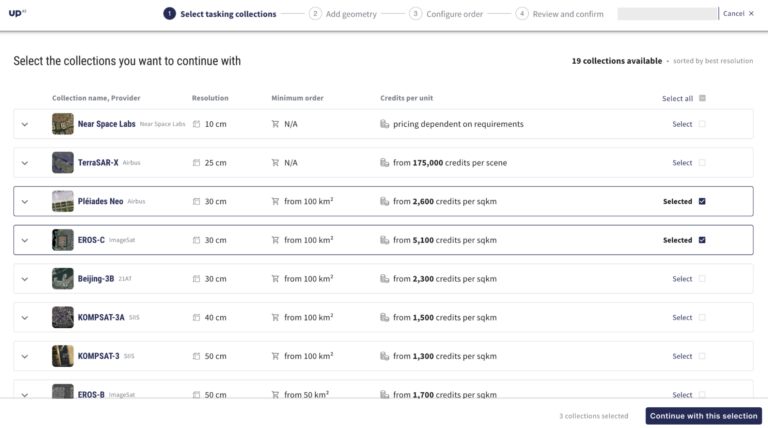
Task: Click the cart icon in Beijing-3B row
Action: 276,279
